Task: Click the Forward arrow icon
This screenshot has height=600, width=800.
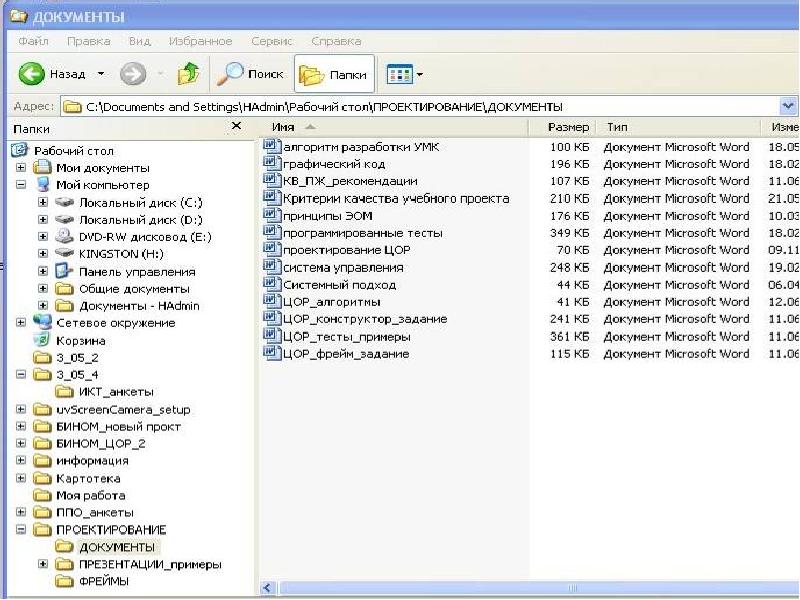Action: 132,74
